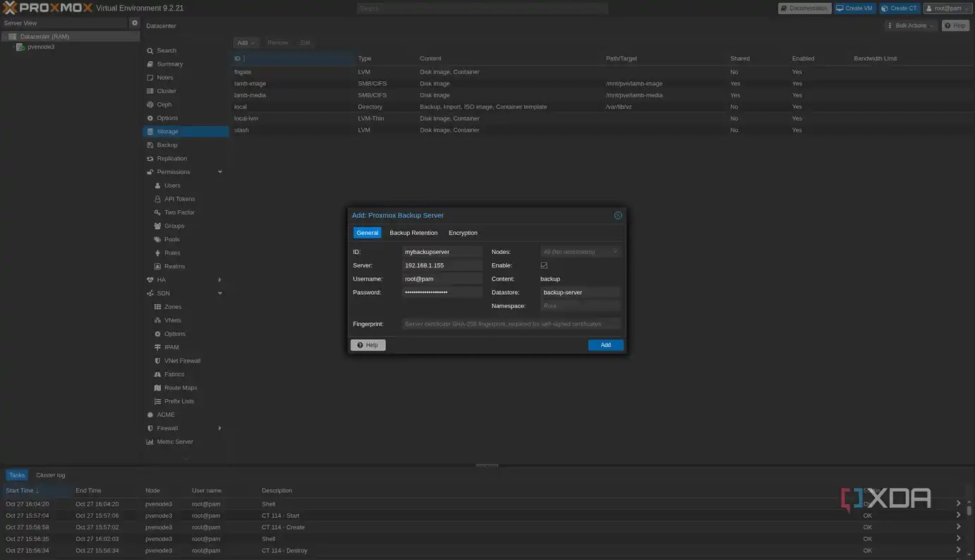The image size is (975, 560).
Task: Open the Nodes dropdown in the dialog
Action: click(x=615, y=252)
